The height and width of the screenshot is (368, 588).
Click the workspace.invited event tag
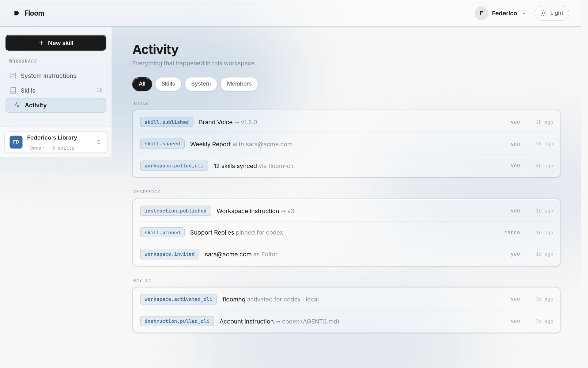coord(170,254)
